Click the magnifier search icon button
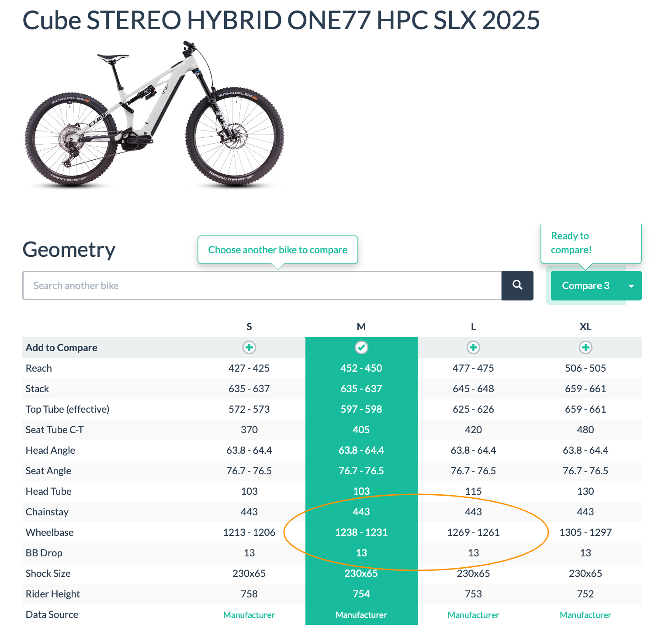The image size is (672, 628). (x=517, y=285)
